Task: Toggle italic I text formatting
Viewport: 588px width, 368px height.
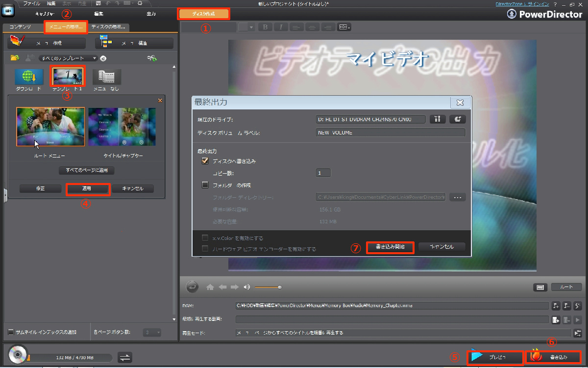Action: [x=281, y=27]
